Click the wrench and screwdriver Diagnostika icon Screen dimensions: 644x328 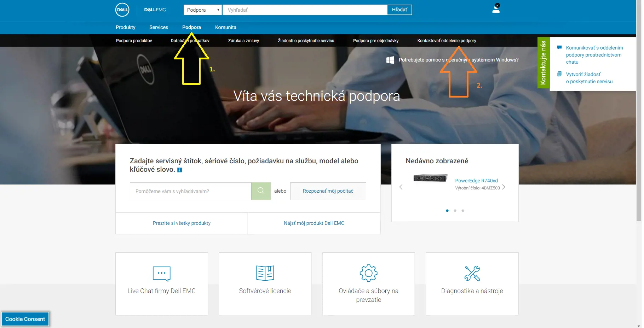(472, 273)
